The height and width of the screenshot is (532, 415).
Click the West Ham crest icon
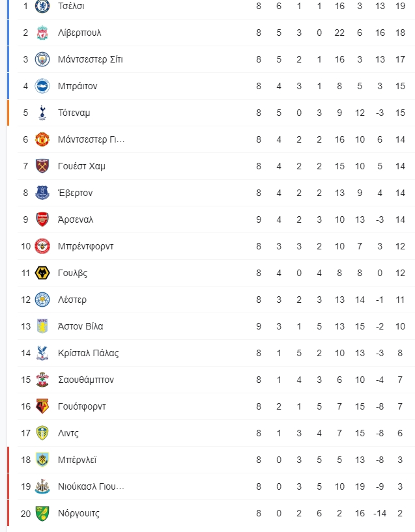point(42,166)
